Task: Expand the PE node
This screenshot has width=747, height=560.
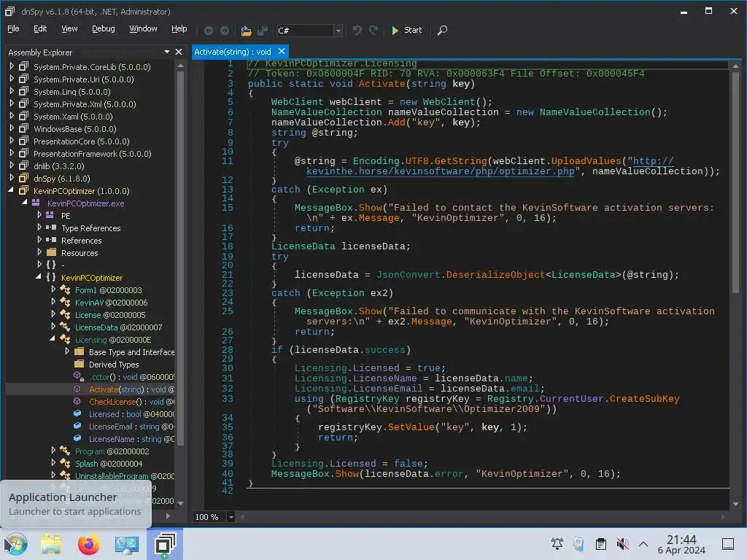Action: 39,215
